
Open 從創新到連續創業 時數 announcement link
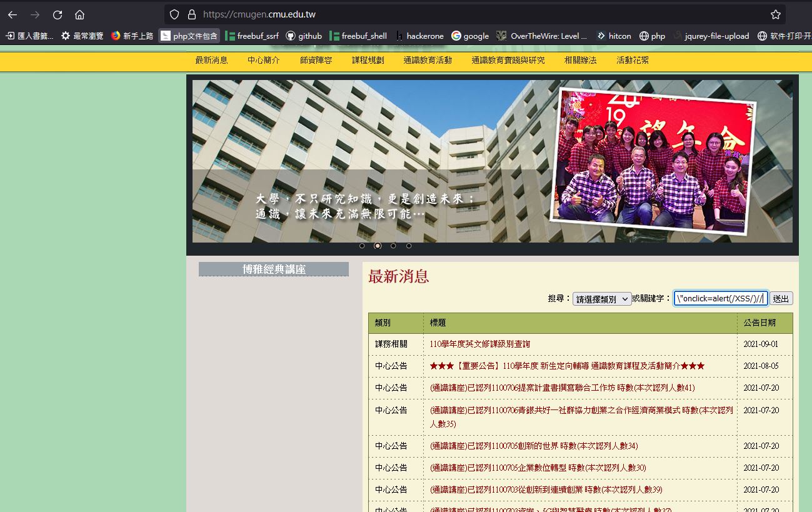pos(546,489)
